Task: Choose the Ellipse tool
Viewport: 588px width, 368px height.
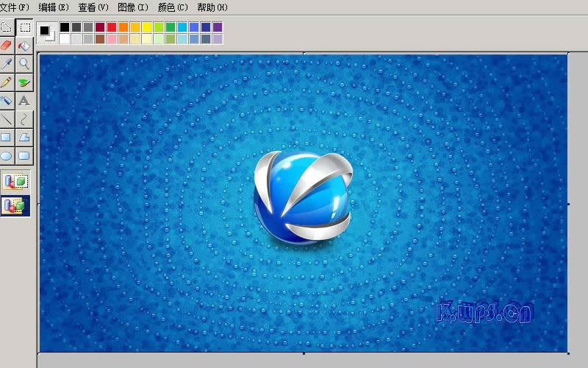Action: point(7,156)
